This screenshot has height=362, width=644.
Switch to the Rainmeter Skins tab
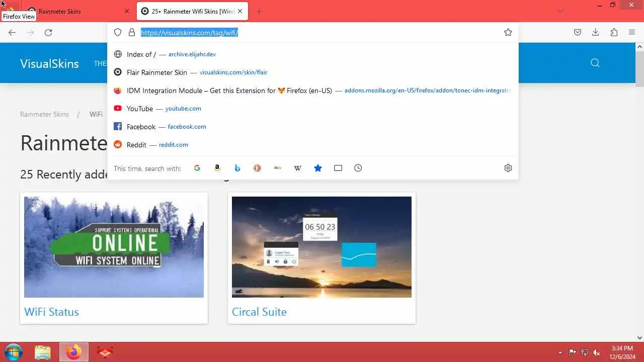78,11
